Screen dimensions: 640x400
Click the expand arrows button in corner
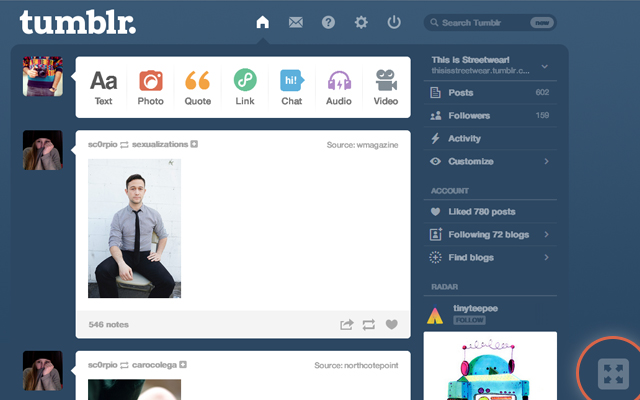(613, 374)
